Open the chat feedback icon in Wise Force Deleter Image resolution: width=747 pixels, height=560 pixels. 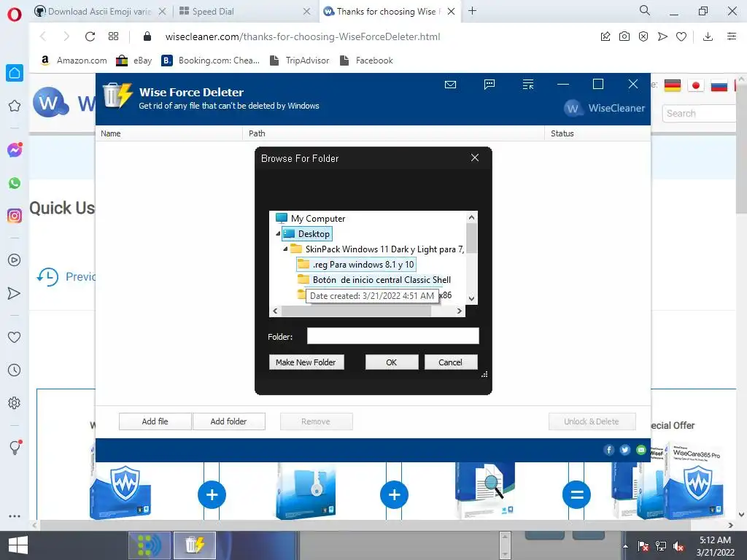(489, 85)
